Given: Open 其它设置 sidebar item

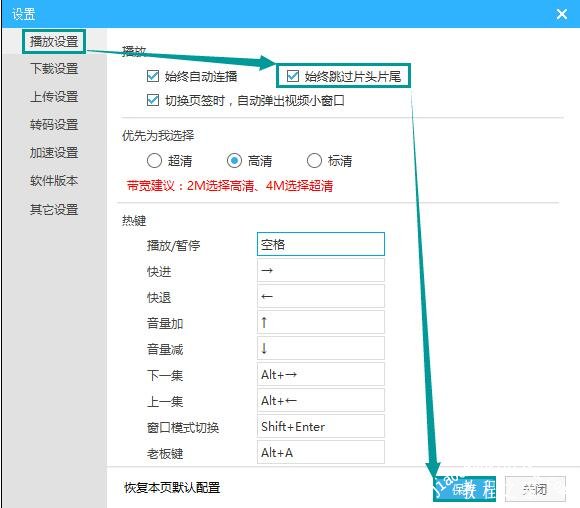Looking at the screenshot, I should pyautogui.click(x=54, y=209).
